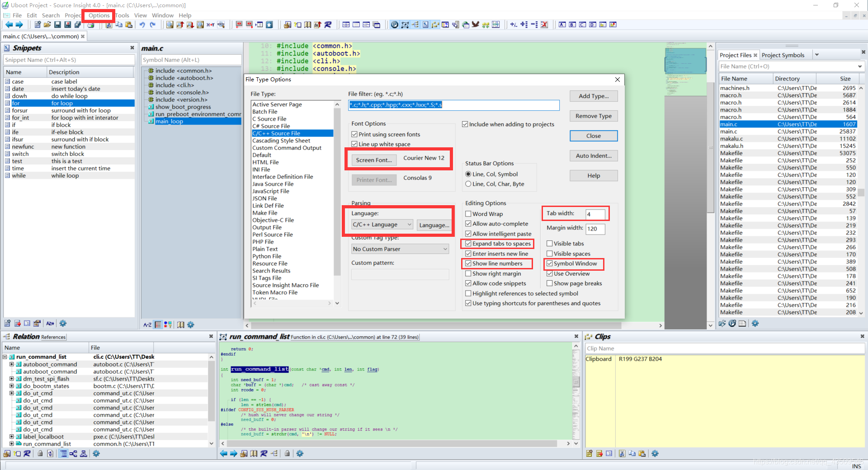Enable Show page breaks checkbox
868x470 pixels.
tap(550, 283)
